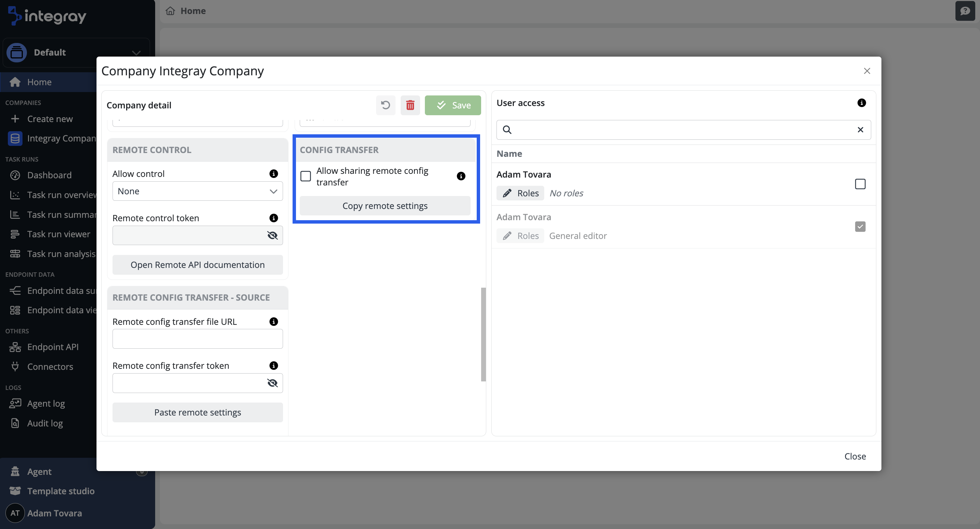Viewport: 980px width, 529px height.
Task: Click the Copy remote settings button
Action: pyautogui.click(x=385, y=206)
